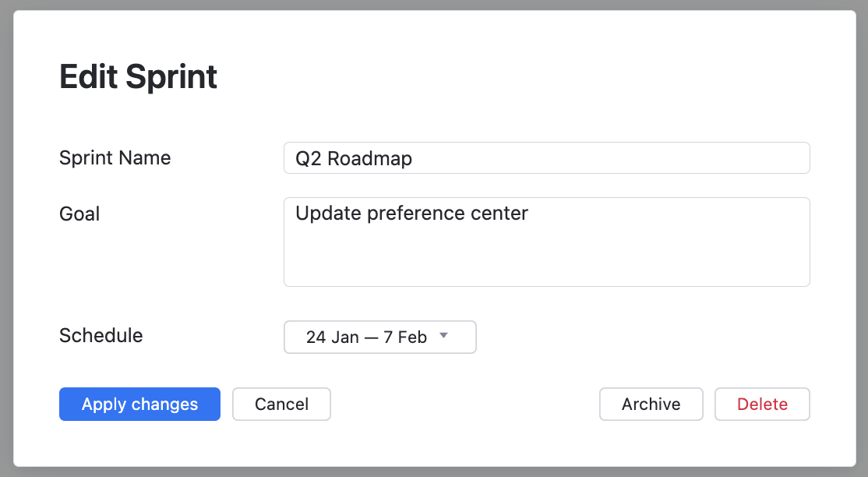Cancel editing the sprint
Viewport: 868px width, 477px height.
[281, 405]
